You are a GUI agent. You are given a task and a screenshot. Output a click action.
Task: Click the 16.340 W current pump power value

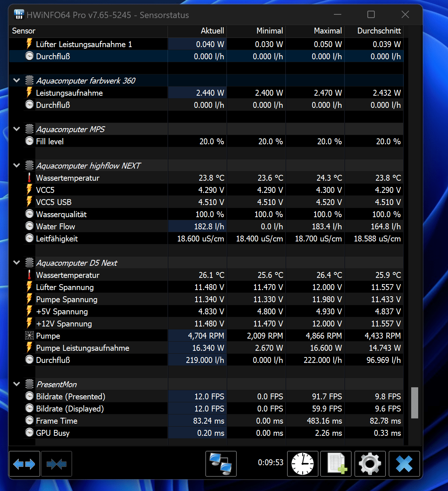click(208, 348)
